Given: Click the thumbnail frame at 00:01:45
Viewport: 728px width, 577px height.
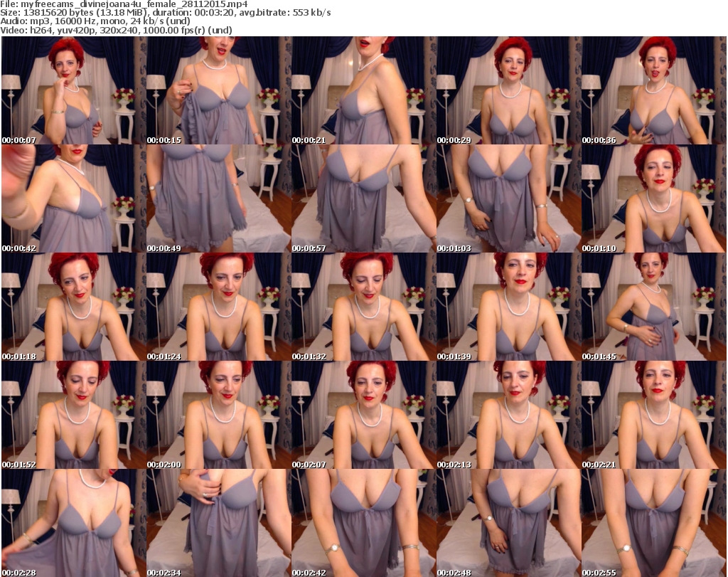Looking at the screenshot, I should pos(654,307).
